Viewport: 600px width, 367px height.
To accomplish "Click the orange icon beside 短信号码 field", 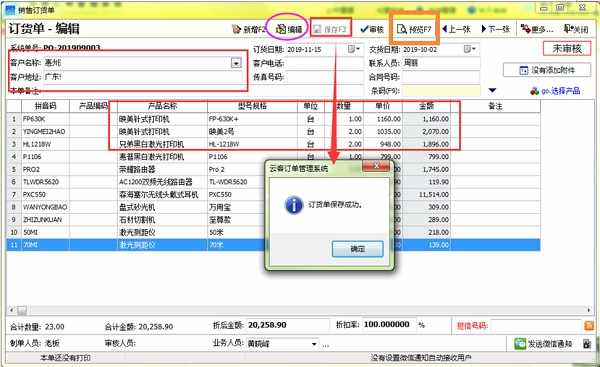I will [x=589, y=326].
